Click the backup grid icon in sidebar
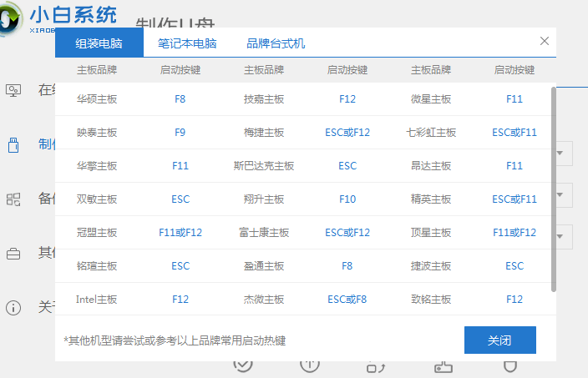 (13, 199)
